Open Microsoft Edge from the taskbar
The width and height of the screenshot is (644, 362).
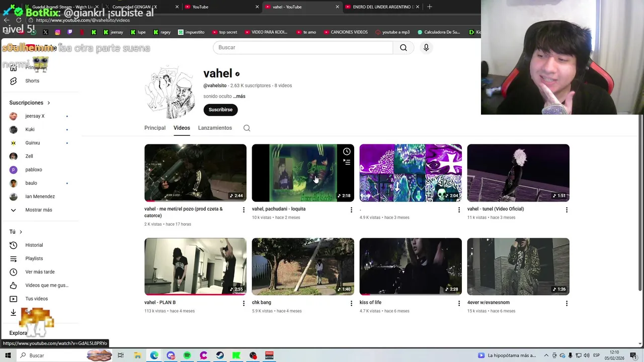tap(154, 355)
